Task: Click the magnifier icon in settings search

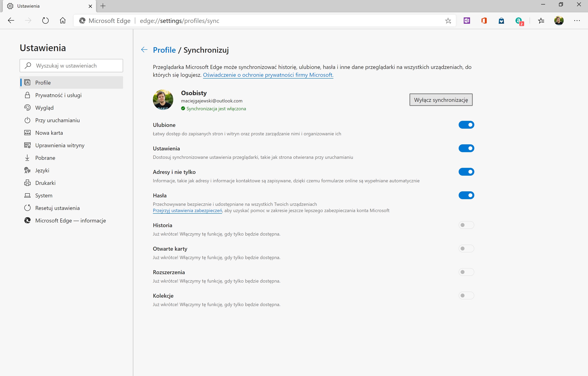Action: tap(28, 65)
